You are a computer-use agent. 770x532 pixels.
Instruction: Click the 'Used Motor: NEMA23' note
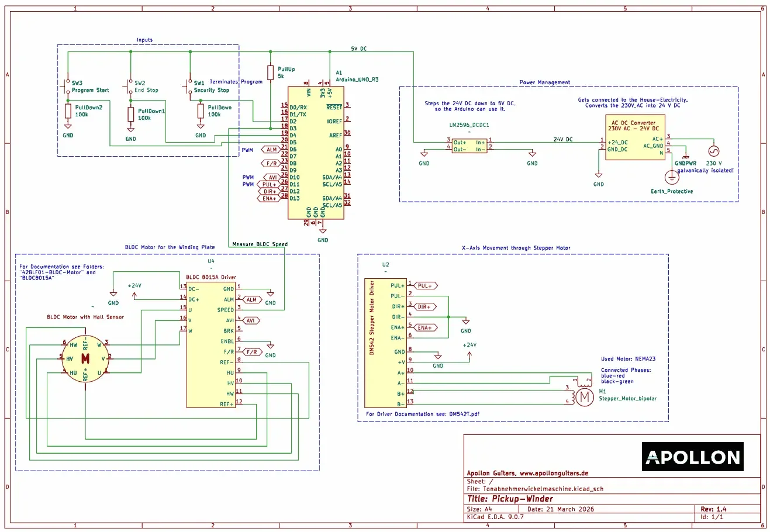(x=628, y=359)
